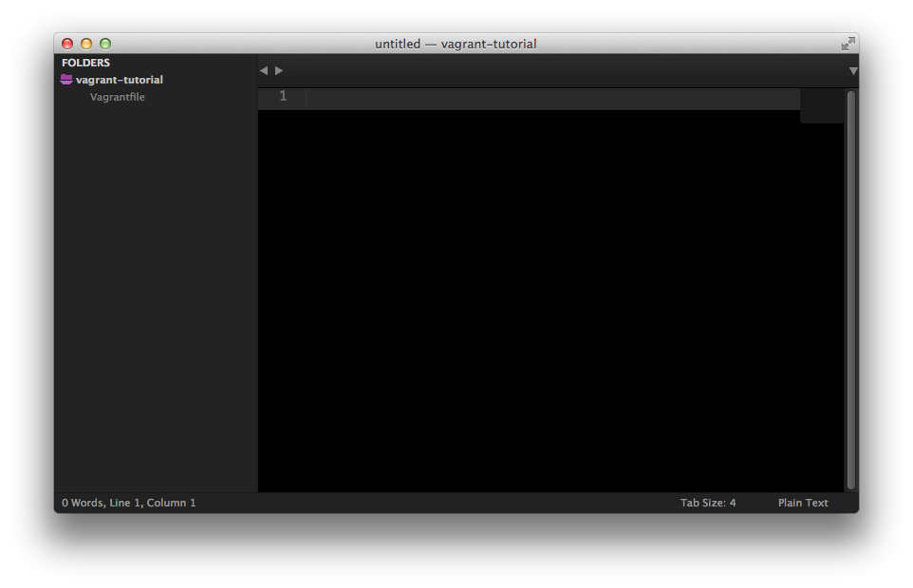Open Vagrantfile in the sidebar

coord(117,97)
